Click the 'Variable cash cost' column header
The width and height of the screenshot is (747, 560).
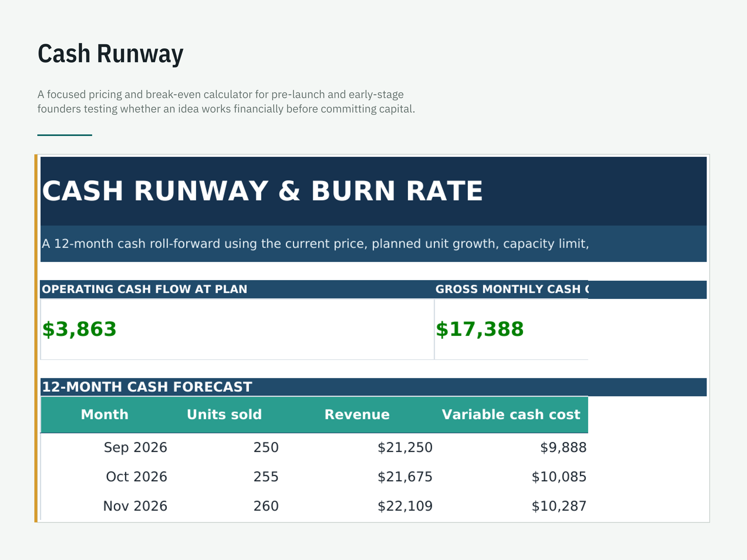click(511, 414)
